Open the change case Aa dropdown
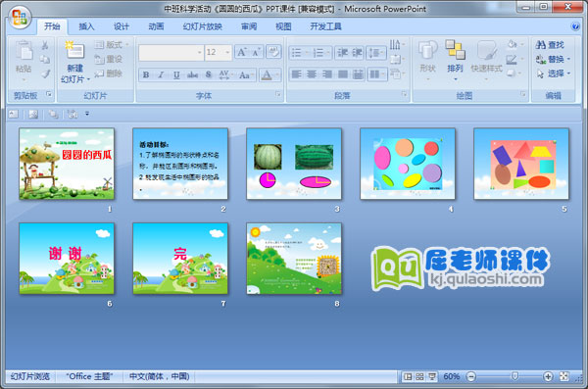This screenshot has height=389, width=588. tap(246, 75)
